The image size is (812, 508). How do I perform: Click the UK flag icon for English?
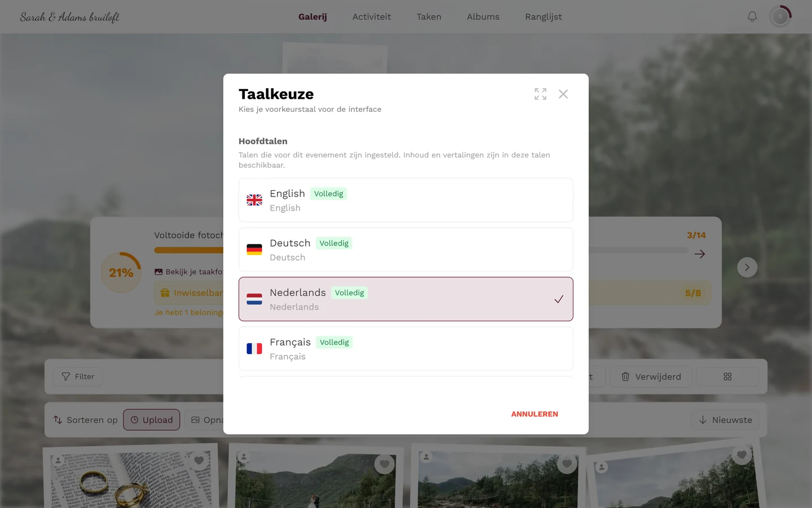pos(254,200)
